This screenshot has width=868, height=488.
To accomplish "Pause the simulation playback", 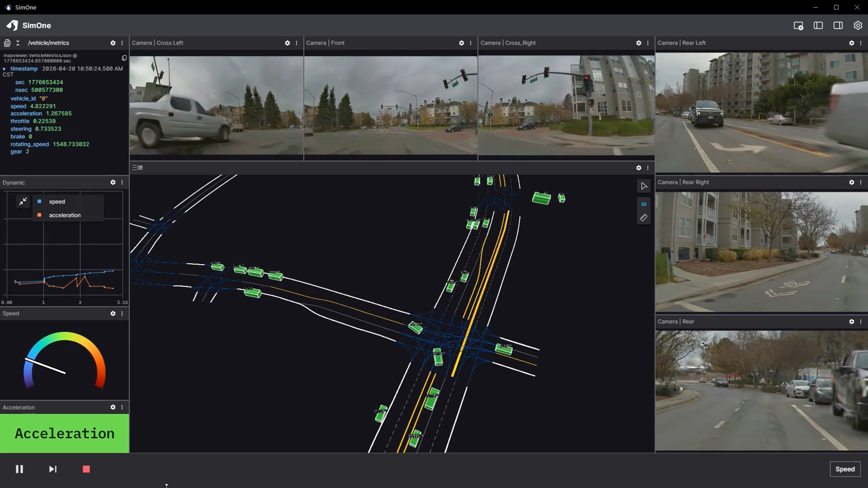I will 20,469.
